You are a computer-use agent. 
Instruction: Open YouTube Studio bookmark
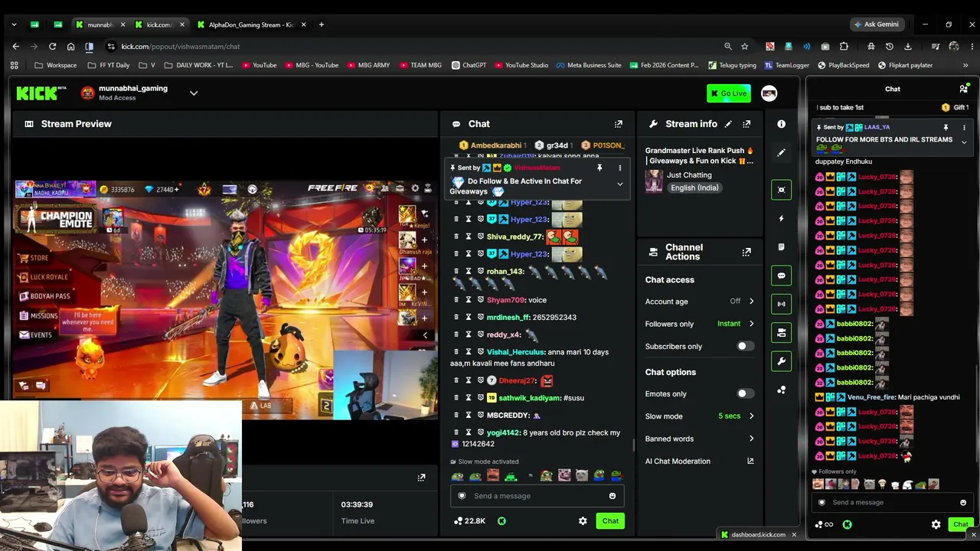click(x=521, y=65)
